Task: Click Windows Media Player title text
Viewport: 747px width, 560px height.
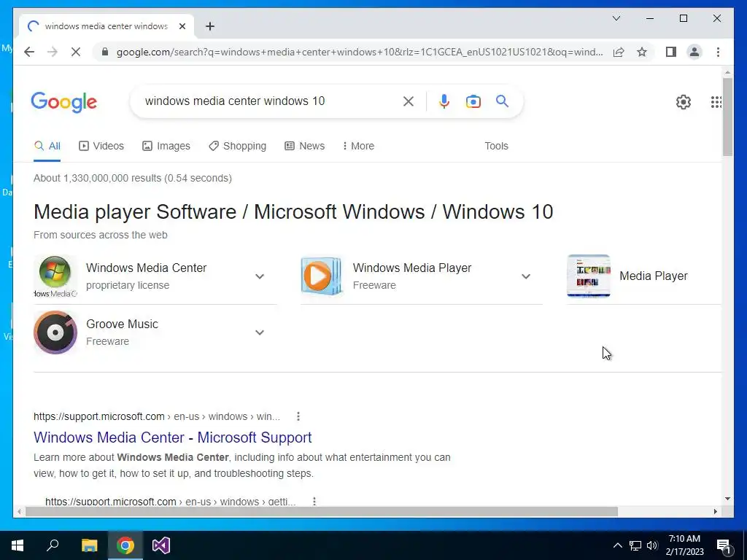Action: pos(412,268)
